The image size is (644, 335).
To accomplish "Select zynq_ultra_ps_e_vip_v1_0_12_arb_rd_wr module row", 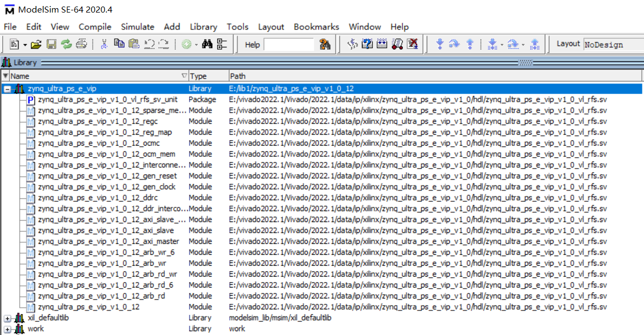I will point(321,274).
